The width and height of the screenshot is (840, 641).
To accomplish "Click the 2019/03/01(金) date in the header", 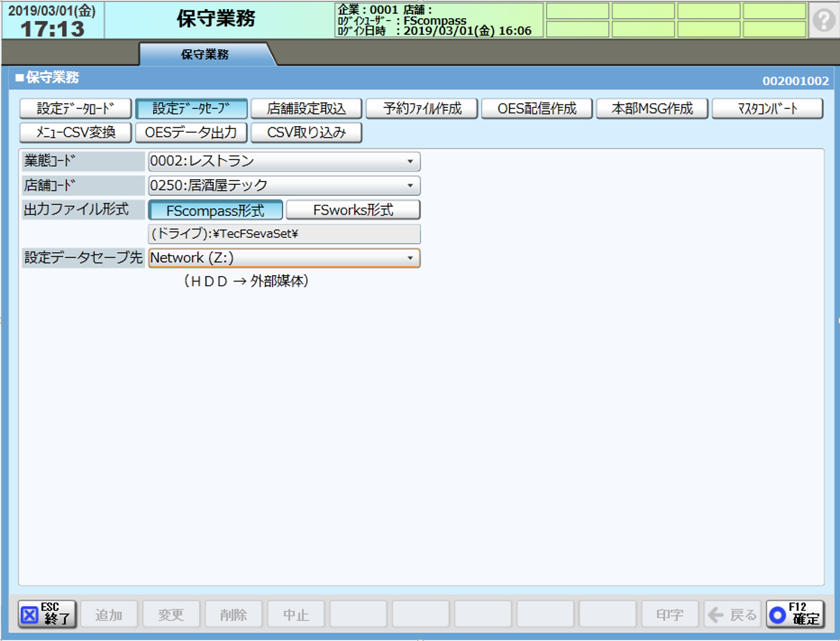I will click(52, 11).
